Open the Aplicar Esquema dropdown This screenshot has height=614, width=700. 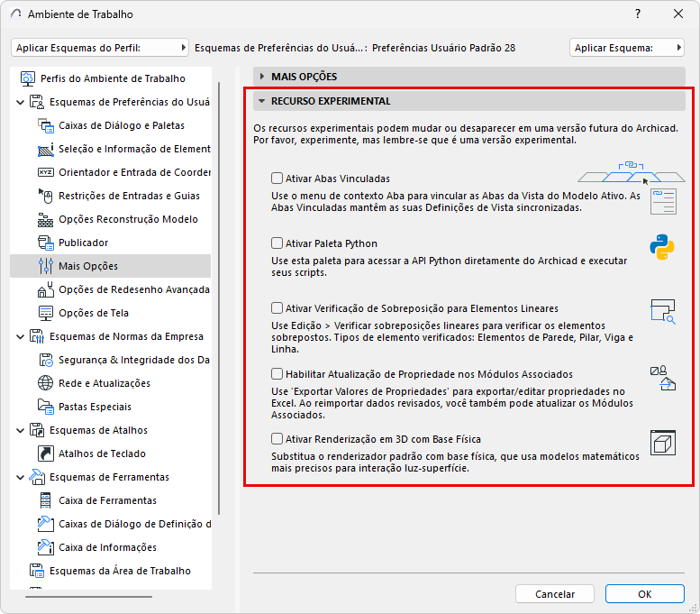point(627,48)
